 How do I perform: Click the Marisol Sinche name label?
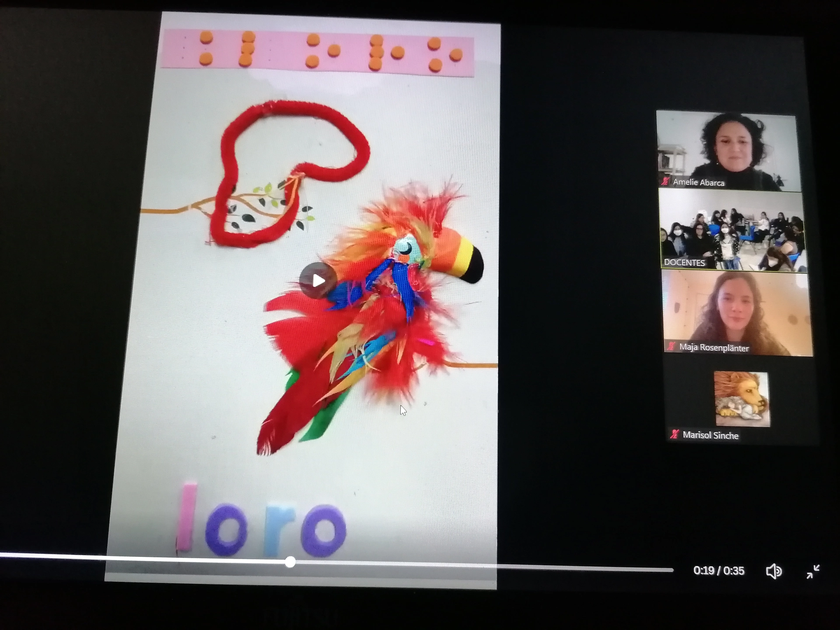pyautogui.click(x=710, y=435)
